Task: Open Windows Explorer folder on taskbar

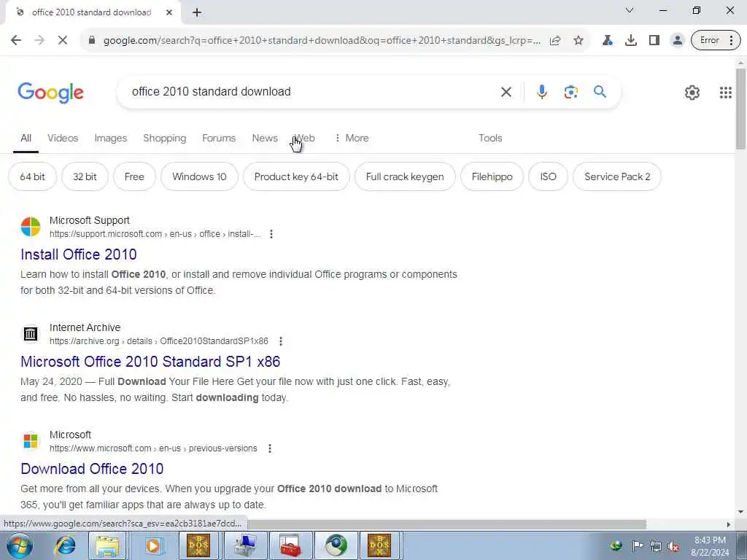Action: (108, 545)
